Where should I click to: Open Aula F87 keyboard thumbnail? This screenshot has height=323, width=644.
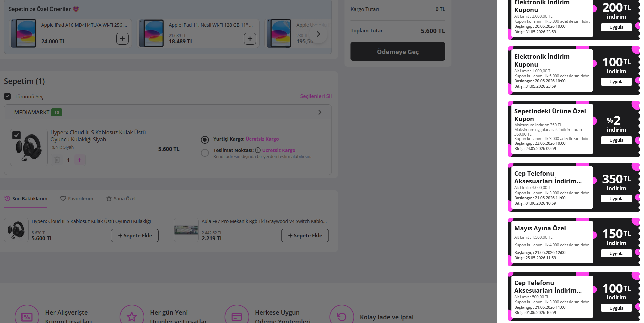186,230
